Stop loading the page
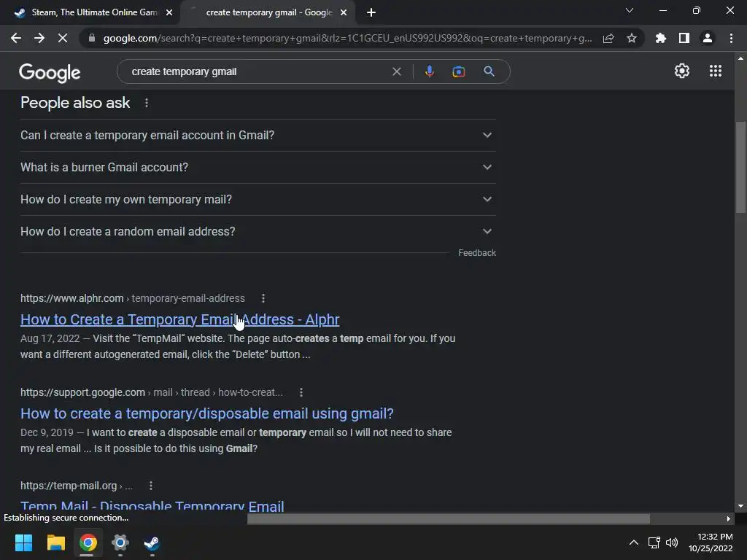The height and width of the screenshot is (560, 747). (x=63, y=38)
